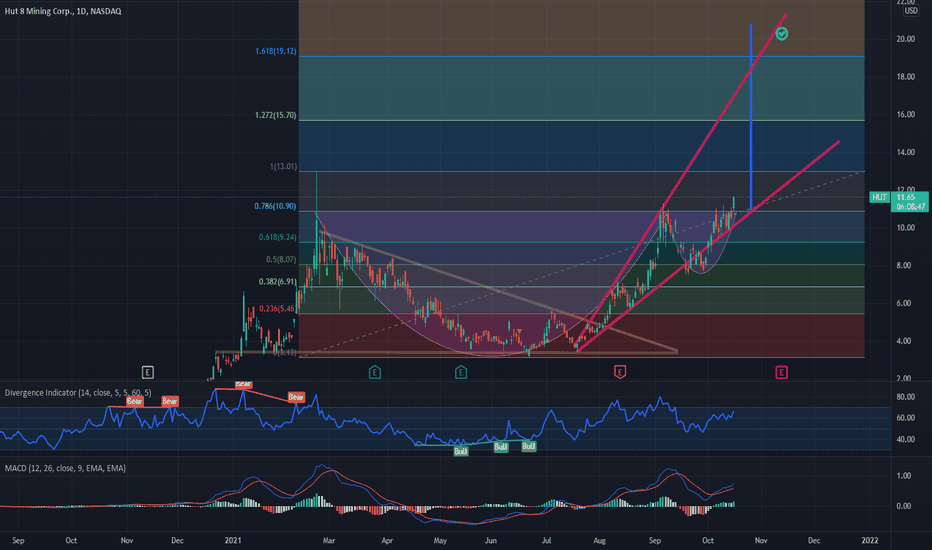Click the Aug label on time axis
The width and height of the screenshot is (932, 550).
coord(599,540)
